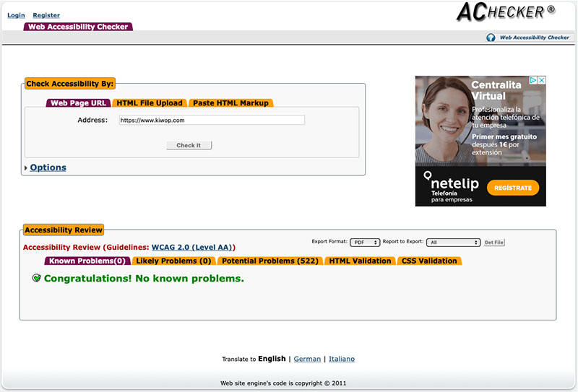Viewport: 578px width, 392px height.
Task: Translate the page to German
Action: [307, 359]
